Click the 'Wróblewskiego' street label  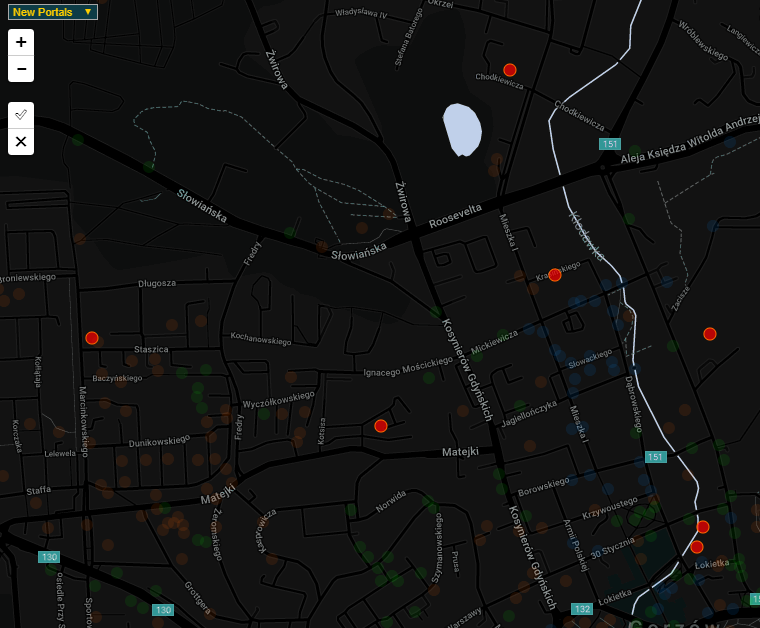click(x=703, y=40)
